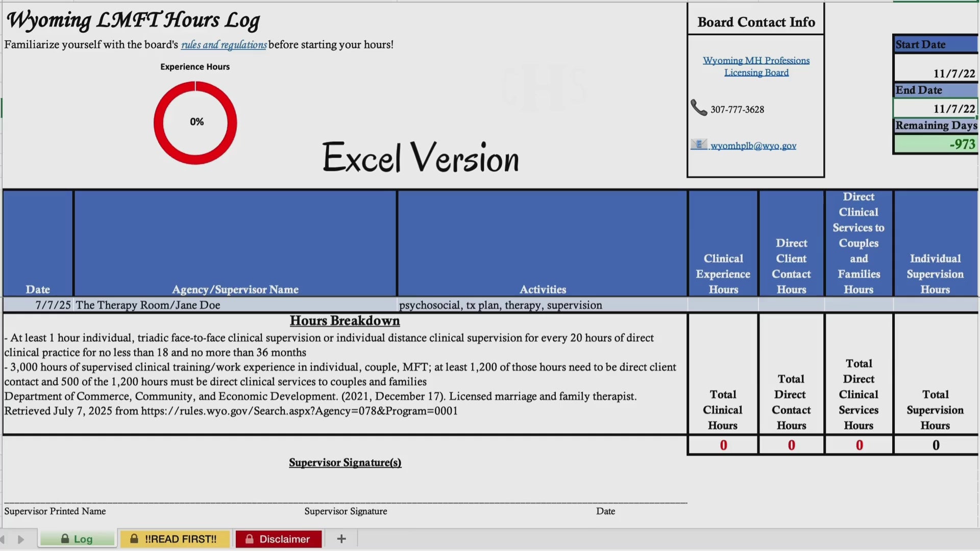Select The Therapy Room/Jane Doe cell
The height and width of the screenshot is (551, 980).
235,305
